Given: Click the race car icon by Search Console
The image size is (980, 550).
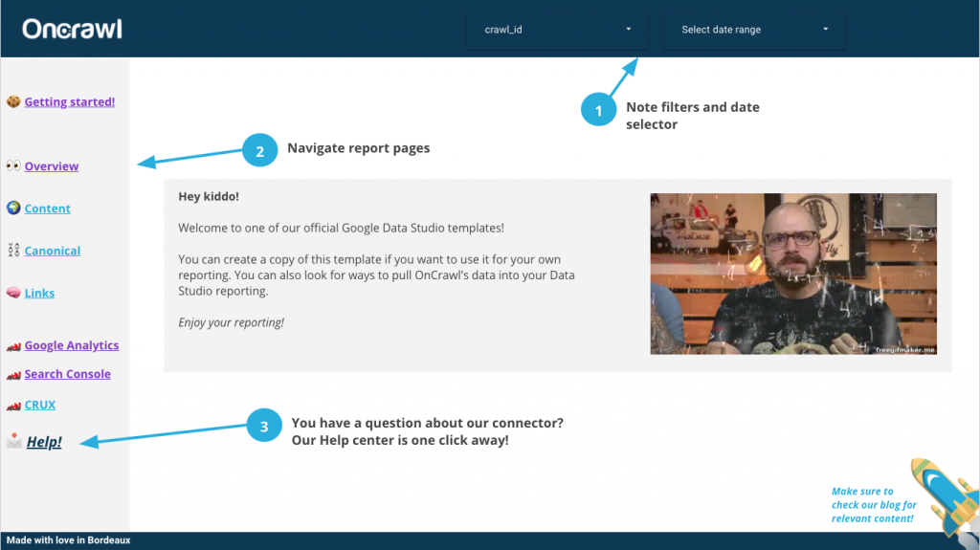Looking at the screenshot, I should (x=13, y=375).
